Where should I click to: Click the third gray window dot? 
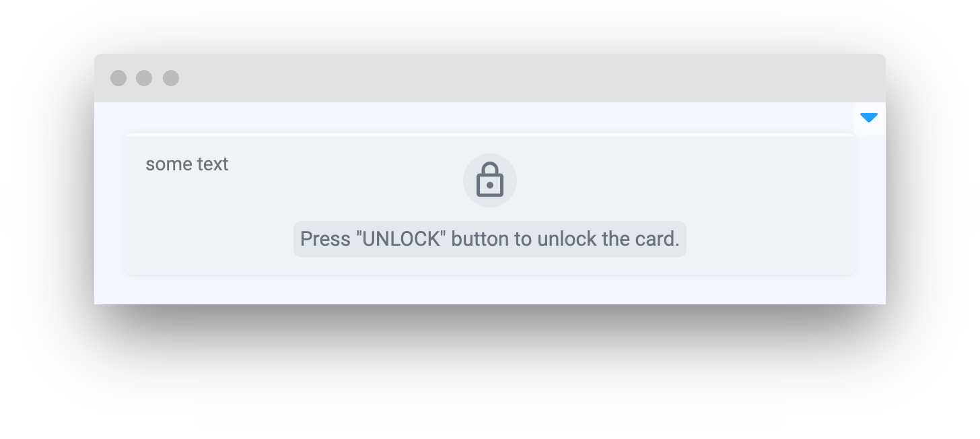(x=171, y=78)
